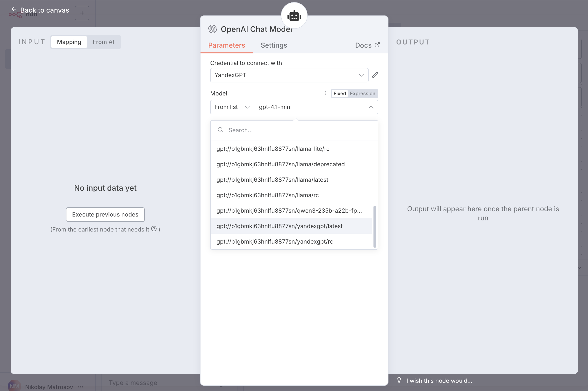
Task: Select the llama/rc model option
Action: tap(291, 195)
